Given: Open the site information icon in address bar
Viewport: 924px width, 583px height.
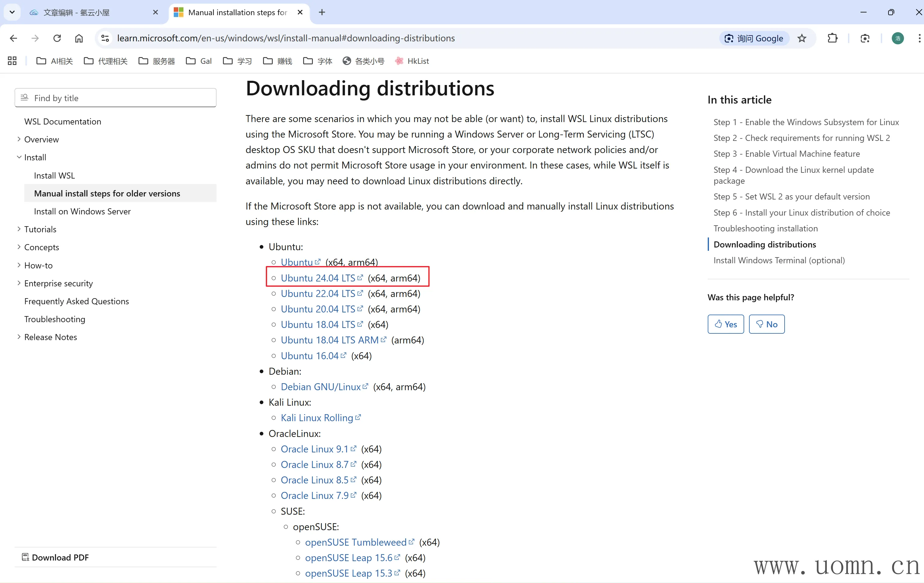Looking at the screenshot, I should (x=105, y=38).
